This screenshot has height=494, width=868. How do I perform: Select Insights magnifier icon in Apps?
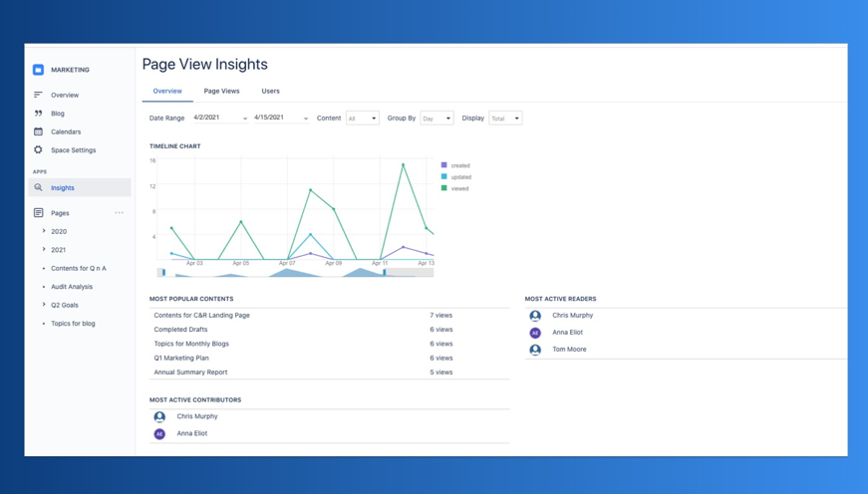coord(38,187)
